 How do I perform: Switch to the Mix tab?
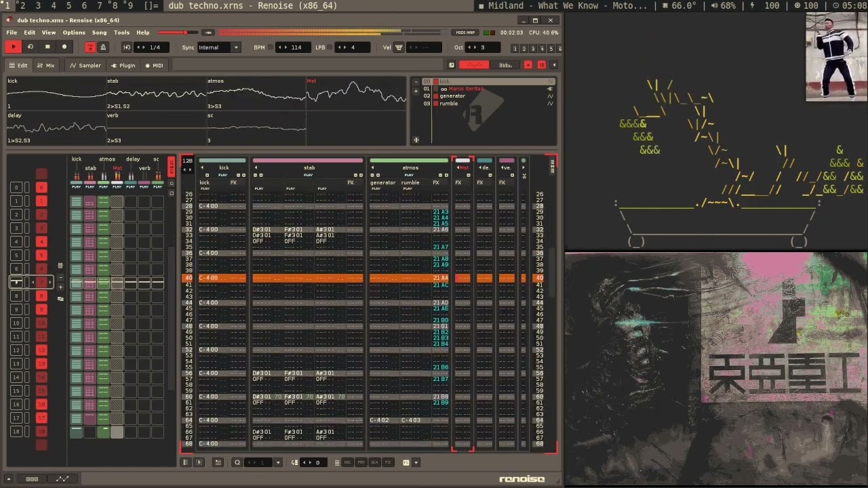click(x=46, y=66)
